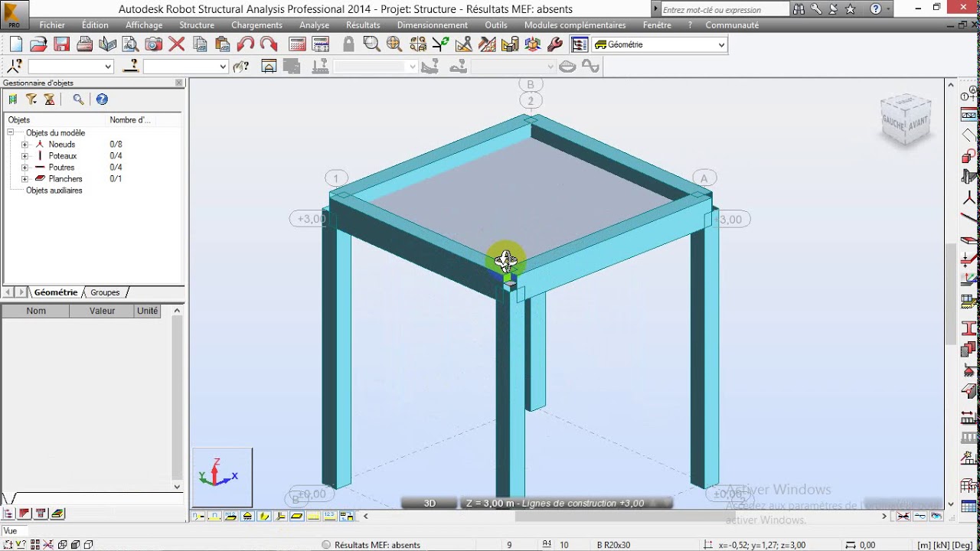Image resolution: width=980 pixels, height=551 pixels.
Task: Click the bar selection icon with question mark
Action: point(131,67)
